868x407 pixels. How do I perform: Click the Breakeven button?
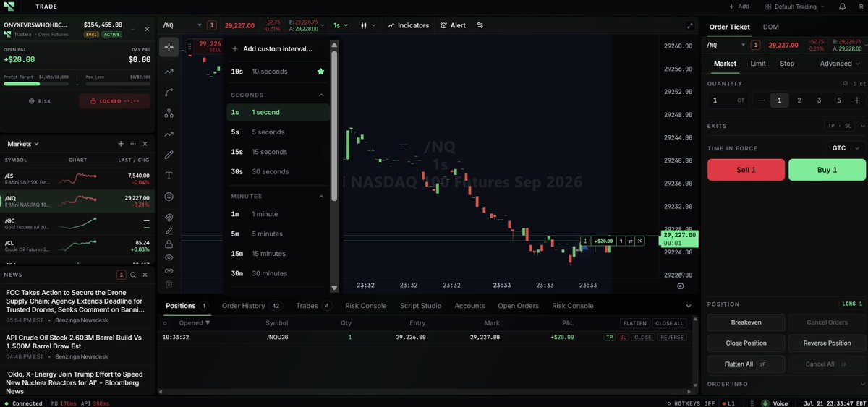point(745,323)
